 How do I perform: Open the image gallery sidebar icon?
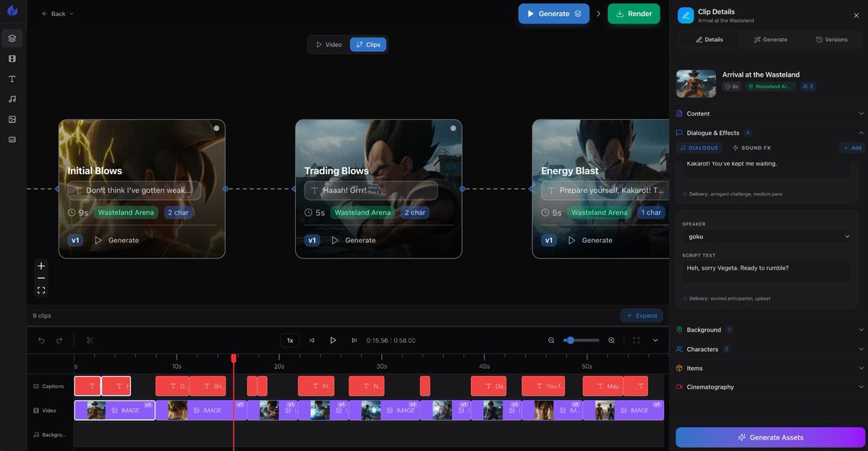tap(12, 119)
